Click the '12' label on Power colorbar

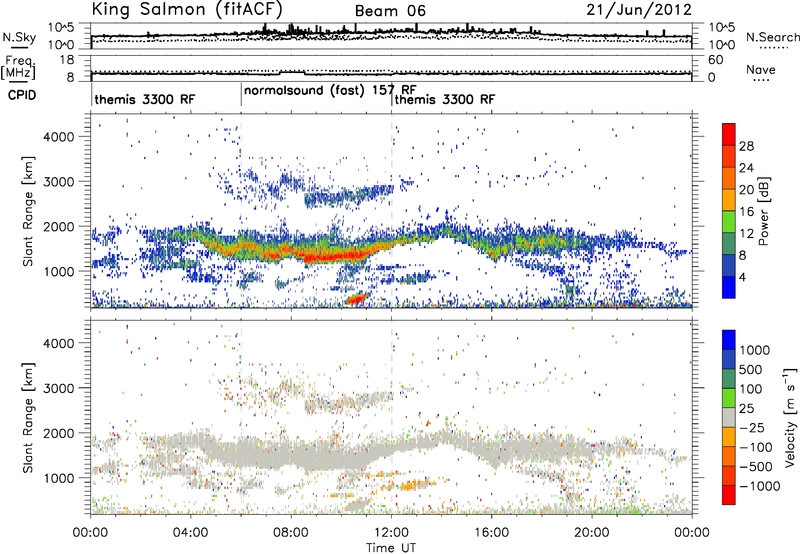746,234
